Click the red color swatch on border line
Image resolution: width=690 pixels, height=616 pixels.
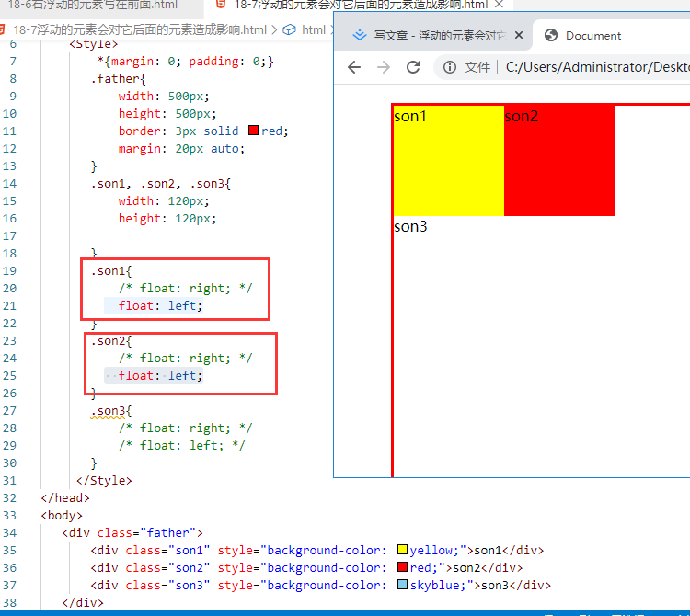tap(253, 131)
